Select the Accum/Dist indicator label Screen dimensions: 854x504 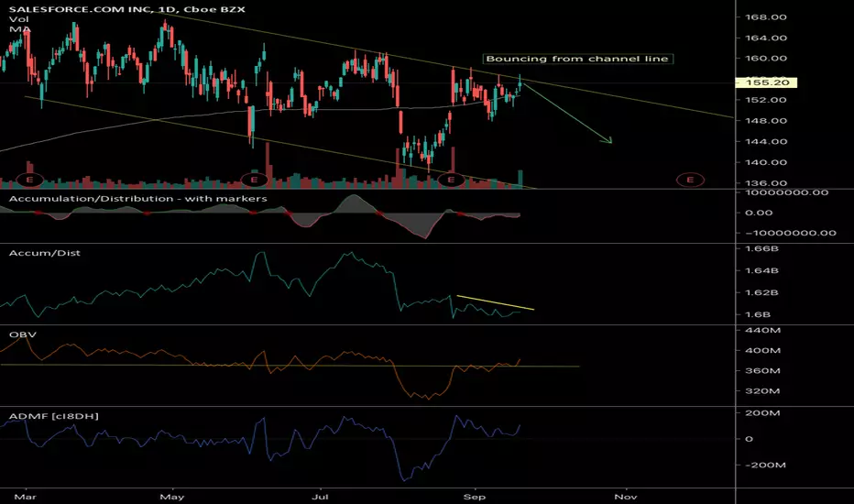[45, 253]
